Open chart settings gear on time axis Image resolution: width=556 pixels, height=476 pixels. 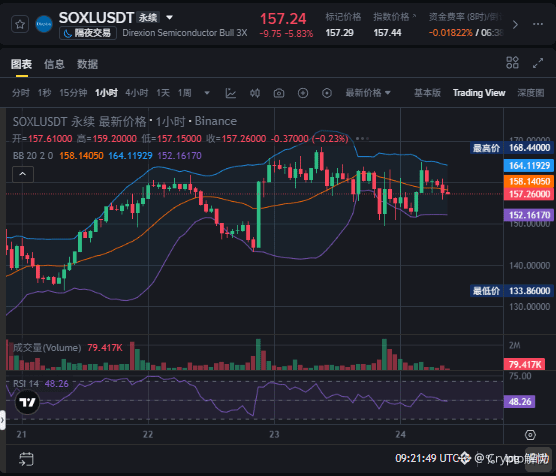(530, 435)
